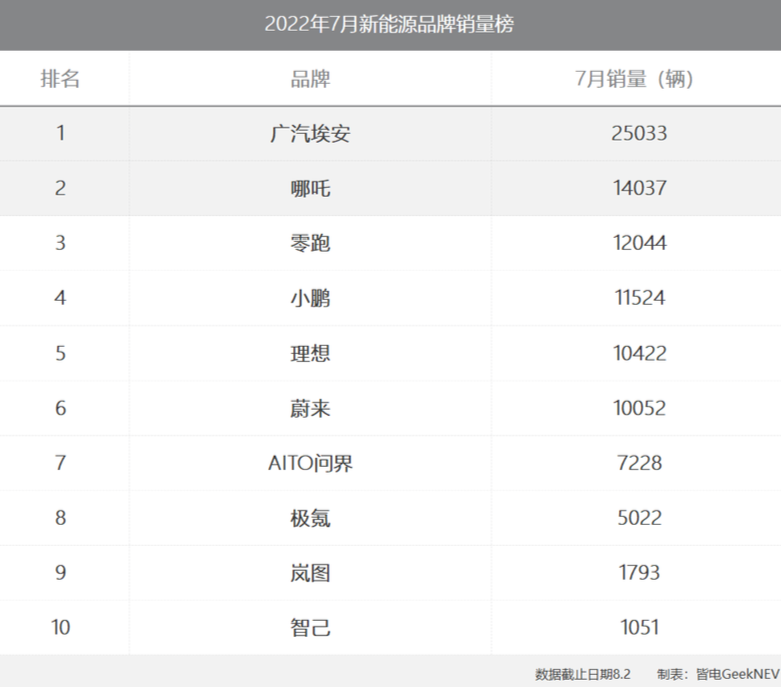Viewport: 781px width, 687px height.
Task: Click rank number 1 in 广汽埃安 row
Action: click(60, 133)
